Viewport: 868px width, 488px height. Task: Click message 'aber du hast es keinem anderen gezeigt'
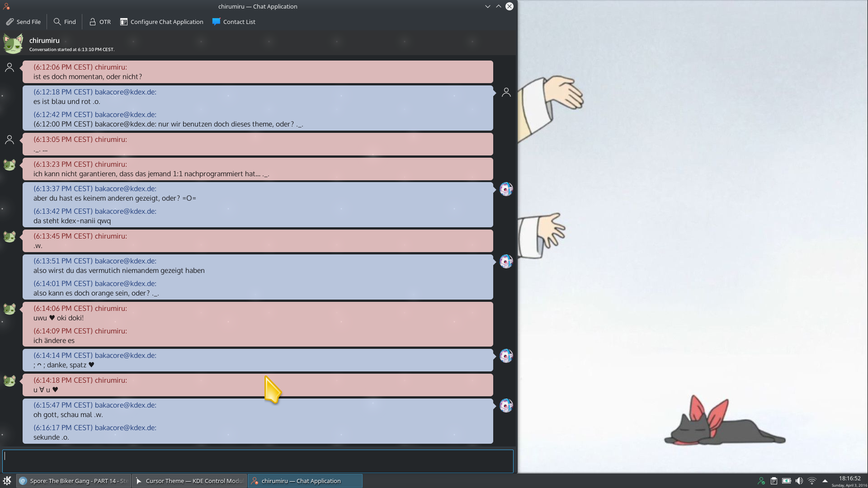(x=115, y=198)
